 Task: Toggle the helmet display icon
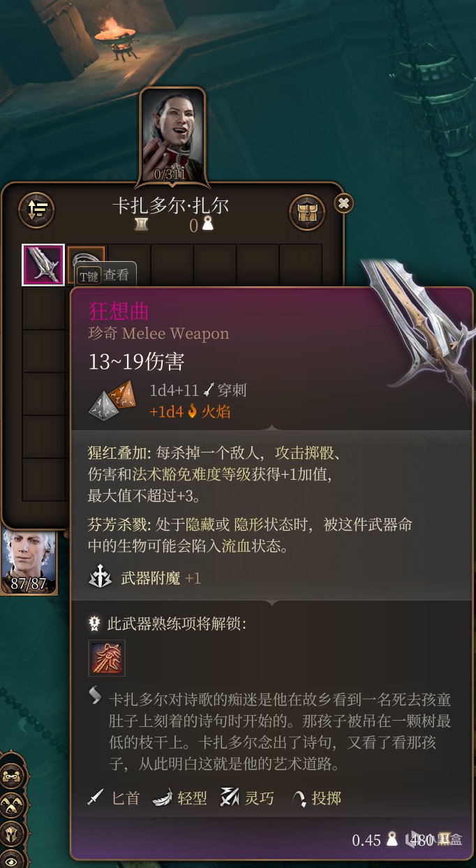click(13, 832)
